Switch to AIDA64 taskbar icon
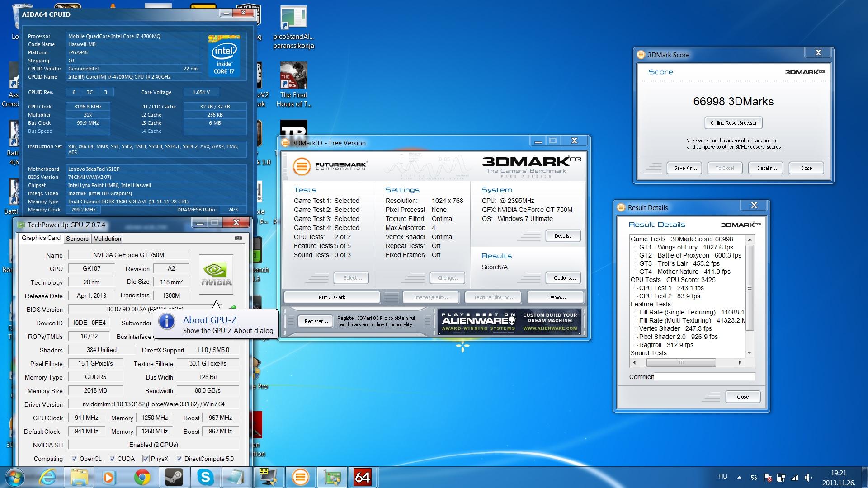This screenshot has width=868, height=488. point(363,477)
